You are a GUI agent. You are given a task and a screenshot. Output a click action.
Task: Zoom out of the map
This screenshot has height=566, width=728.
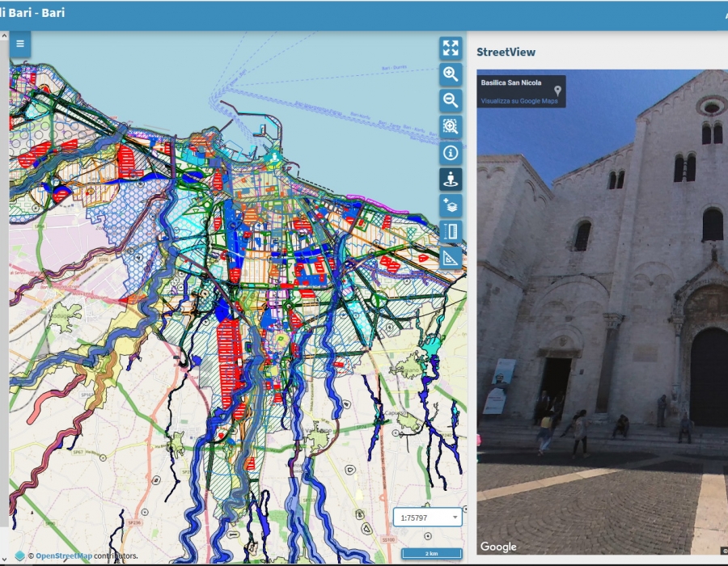[451, 100]
